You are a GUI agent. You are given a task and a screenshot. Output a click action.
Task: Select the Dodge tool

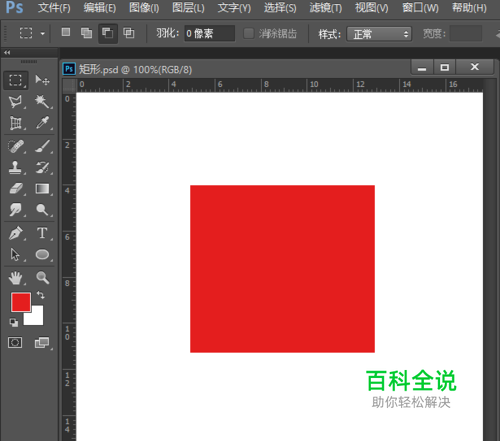coord(42,210)
